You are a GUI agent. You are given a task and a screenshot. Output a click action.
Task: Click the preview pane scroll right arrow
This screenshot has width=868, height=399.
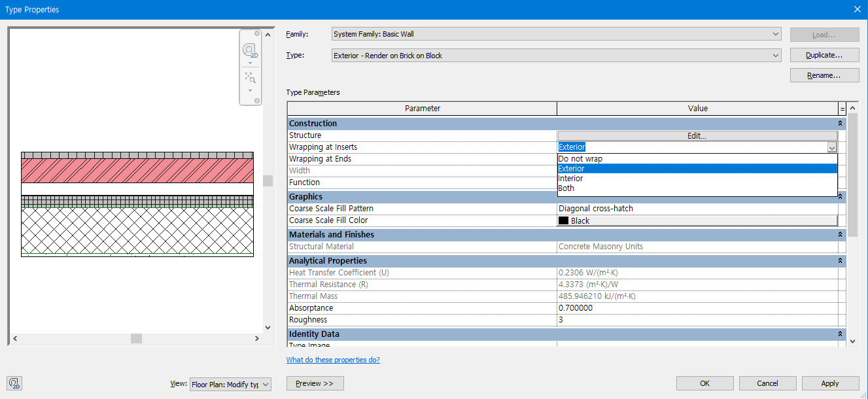point(257,338)
